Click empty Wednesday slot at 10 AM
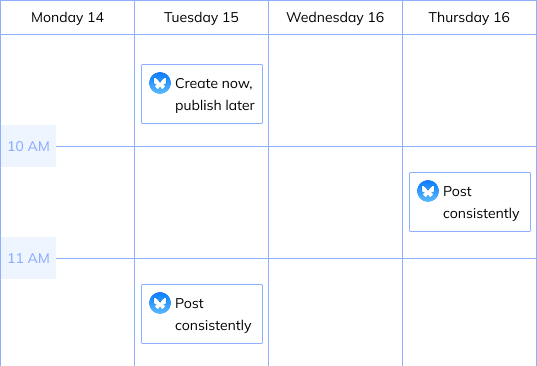Screen dimensions: 537x366 (x=335, y=202)
